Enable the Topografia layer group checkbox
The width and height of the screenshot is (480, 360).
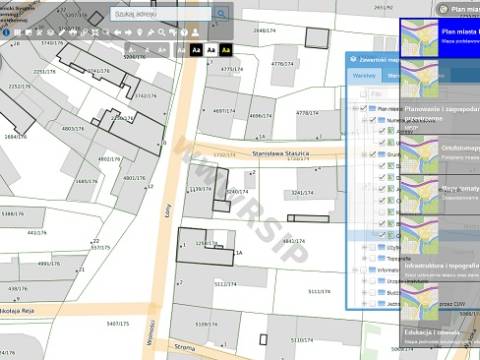click(373, 258)
